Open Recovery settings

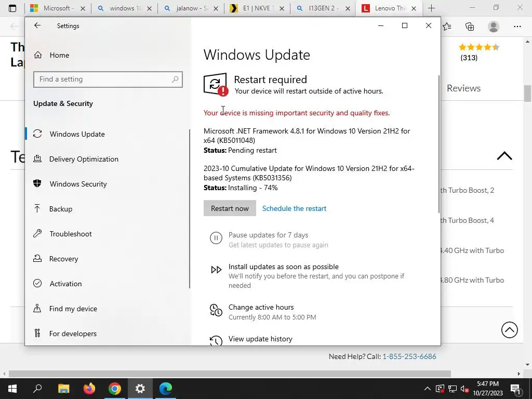click(63, 259)
